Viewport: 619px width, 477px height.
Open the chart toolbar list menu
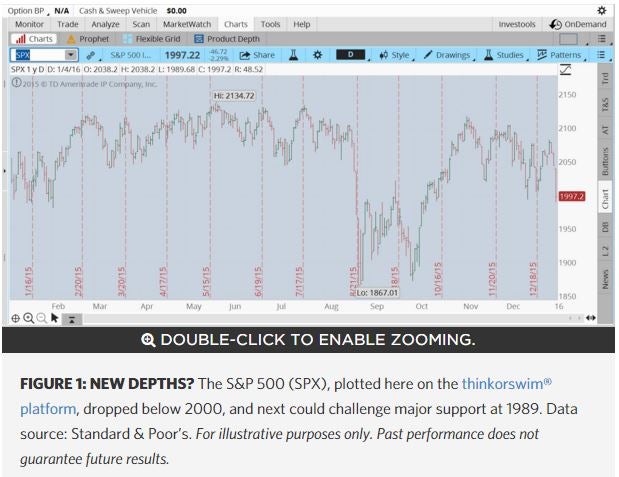(x=600, y=55)
